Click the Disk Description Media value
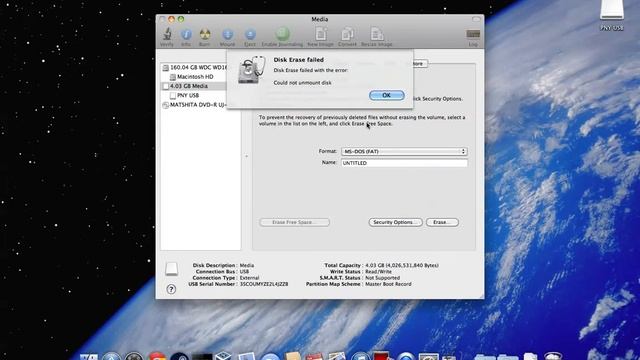This screenshot has height=360, width=640. pyautogui.click(x=247, y=265)
